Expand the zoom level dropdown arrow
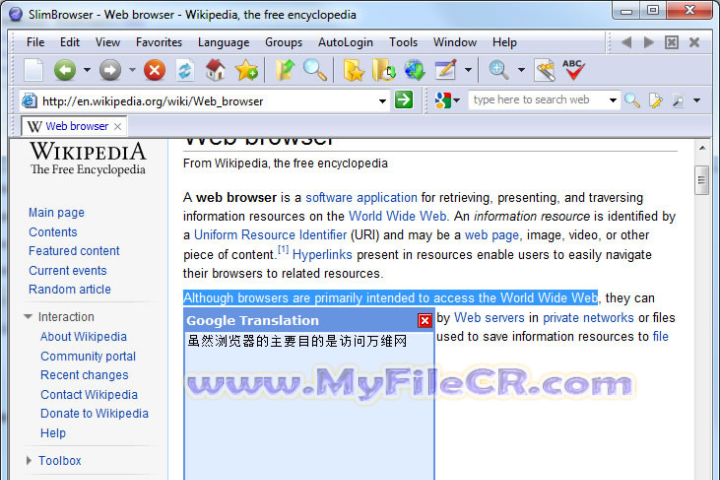 coord(521,70)
